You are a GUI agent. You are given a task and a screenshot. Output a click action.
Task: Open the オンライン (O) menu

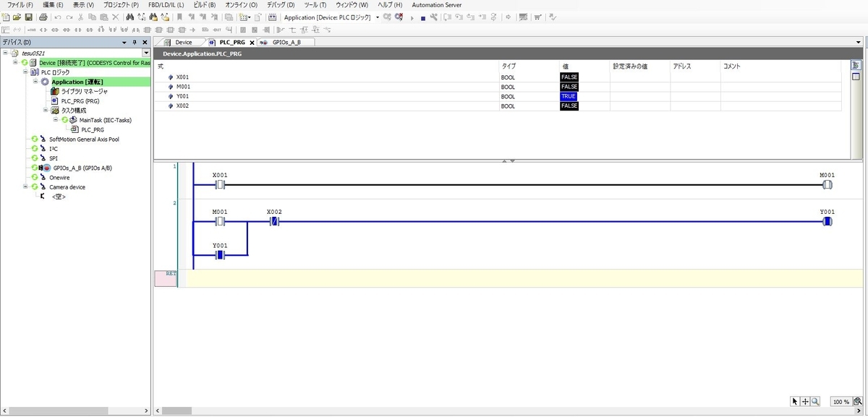pyautogui.click(x=241, y=5)
